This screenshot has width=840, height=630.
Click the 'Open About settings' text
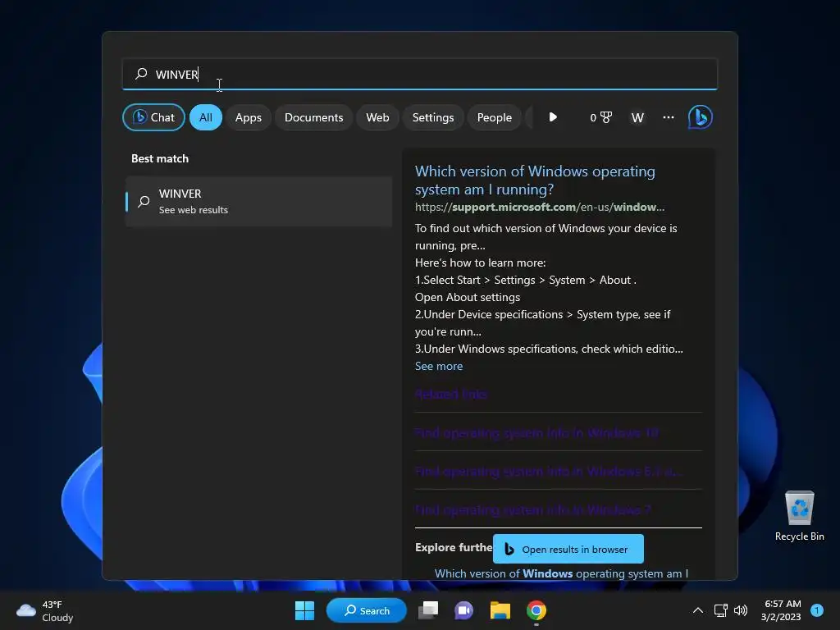point(468,297)
